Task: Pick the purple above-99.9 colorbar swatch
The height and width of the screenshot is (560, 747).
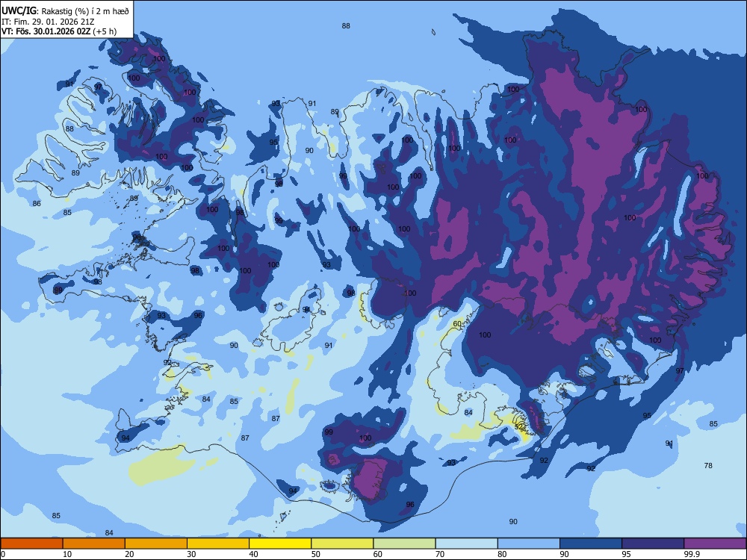Action: pyautogui.click(x=715, y=544)
